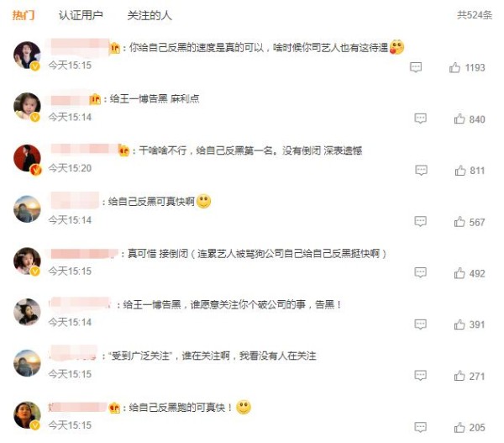Select the 热门 tab

pyautogui.click(x=24, y=15)
